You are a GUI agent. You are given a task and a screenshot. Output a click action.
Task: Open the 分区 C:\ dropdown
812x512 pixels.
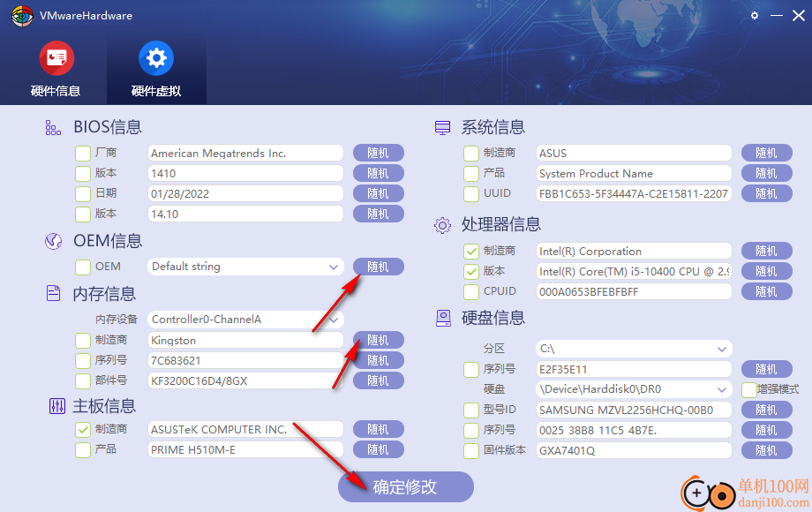coord(634,349)
